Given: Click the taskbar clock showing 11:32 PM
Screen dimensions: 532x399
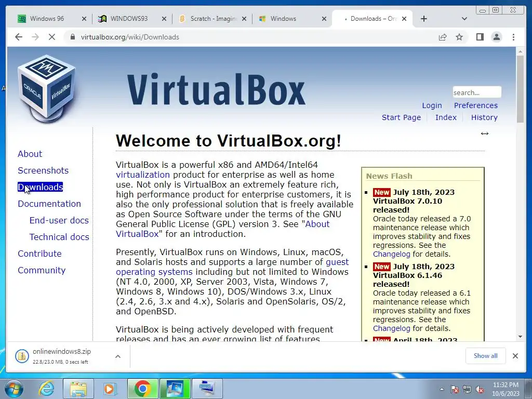Looking at the screenshot, I should pyautogui.click(x=506, y=389).
